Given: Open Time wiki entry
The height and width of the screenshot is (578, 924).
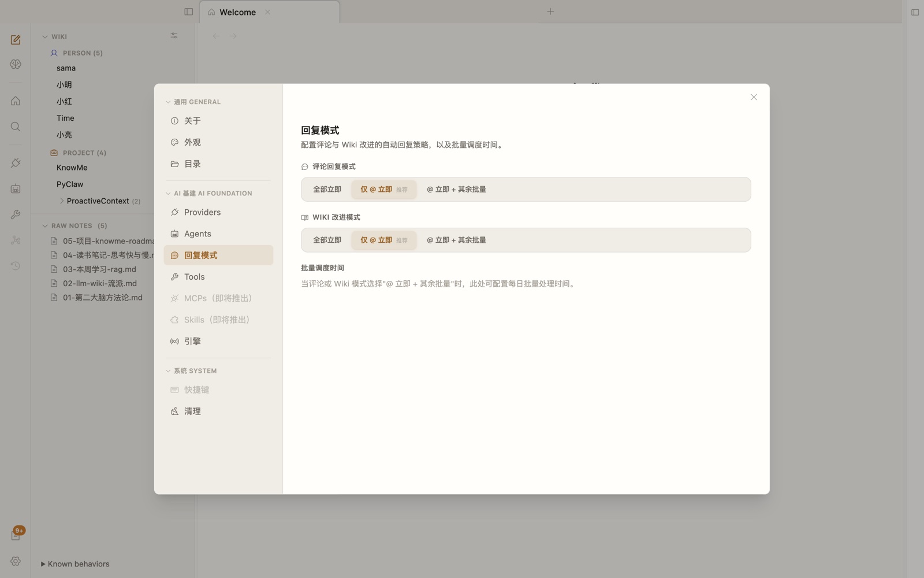Looking at the screenshot, I should [x=65, y=118].
